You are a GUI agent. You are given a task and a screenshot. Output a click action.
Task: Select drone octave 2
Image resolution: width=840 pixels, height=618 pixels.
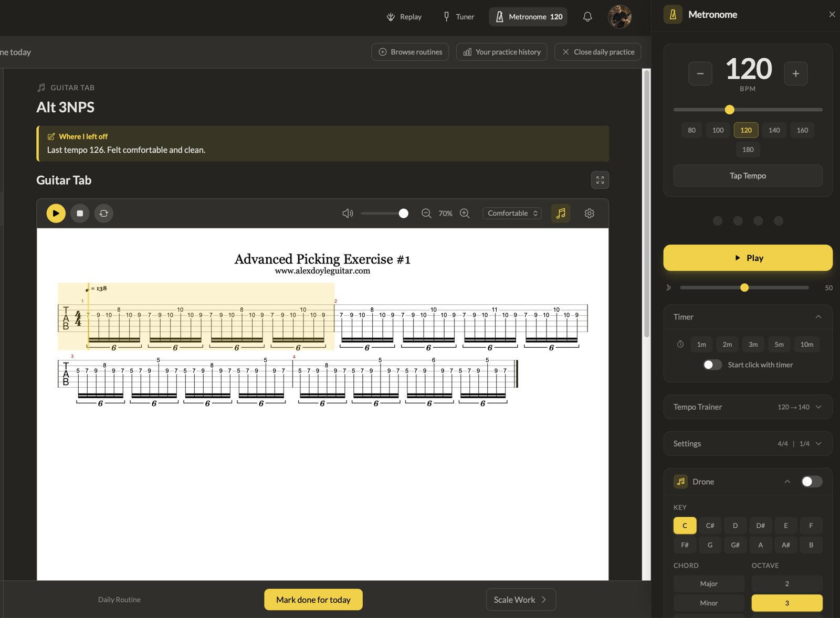787,584
